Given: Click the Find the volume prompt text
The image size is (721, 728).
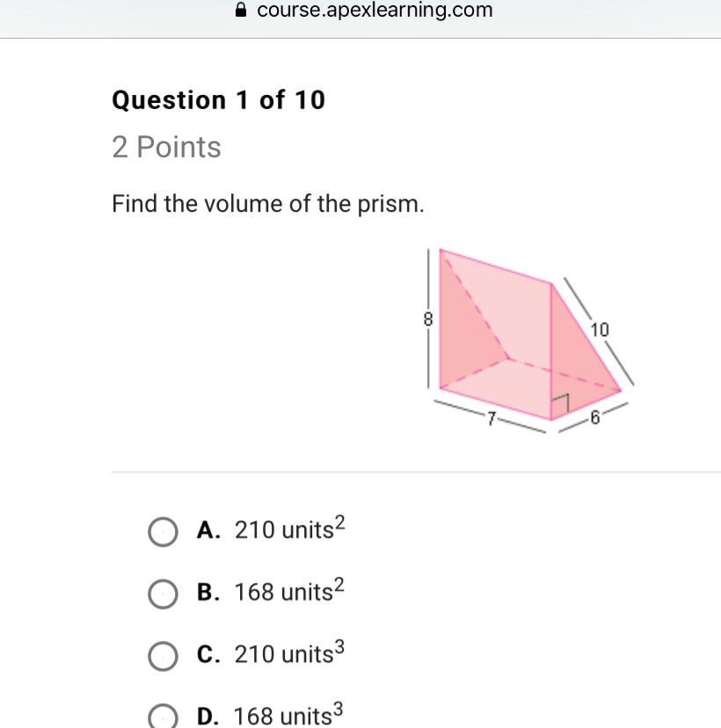Looking at the screenshot, I should point(268,204).
